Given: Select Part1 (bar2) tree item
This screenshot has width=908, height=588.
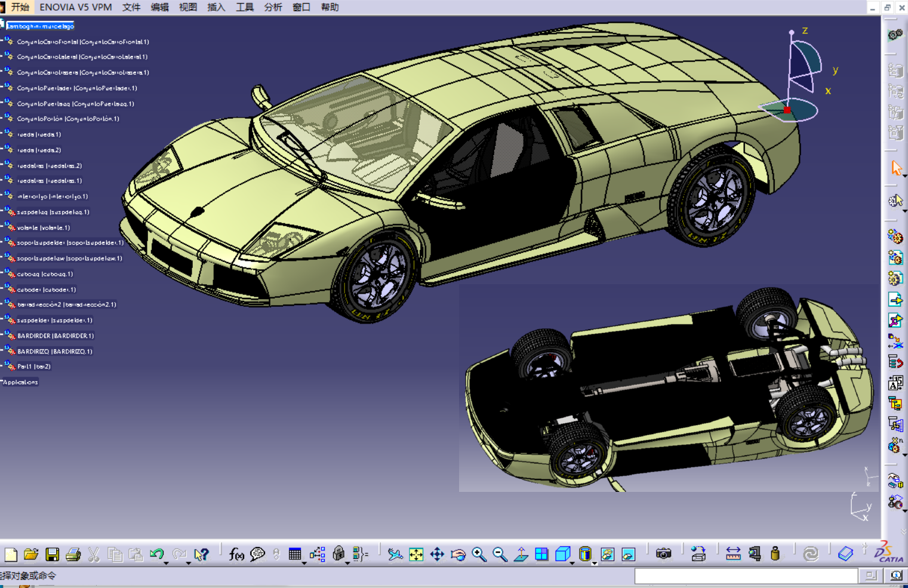Looking at the screenshot, I should click(x=34, y=367).
